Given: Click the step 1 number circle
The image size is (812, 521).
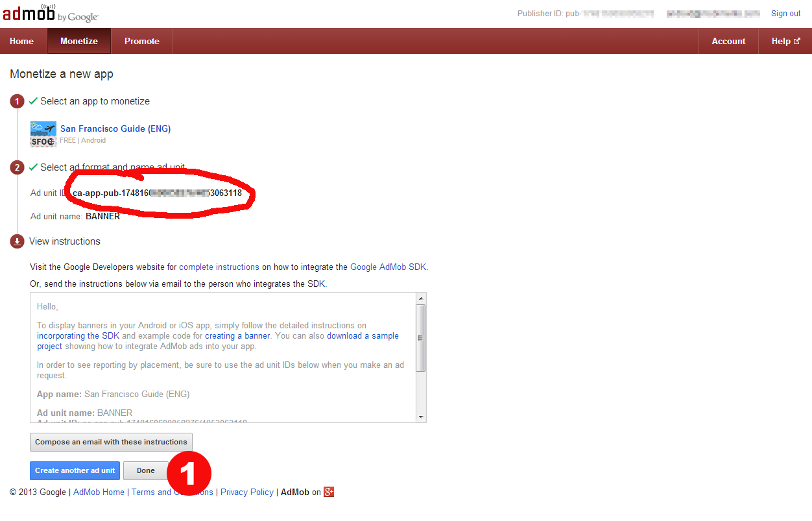Looking at the screenshot, I should pos(17,101).
